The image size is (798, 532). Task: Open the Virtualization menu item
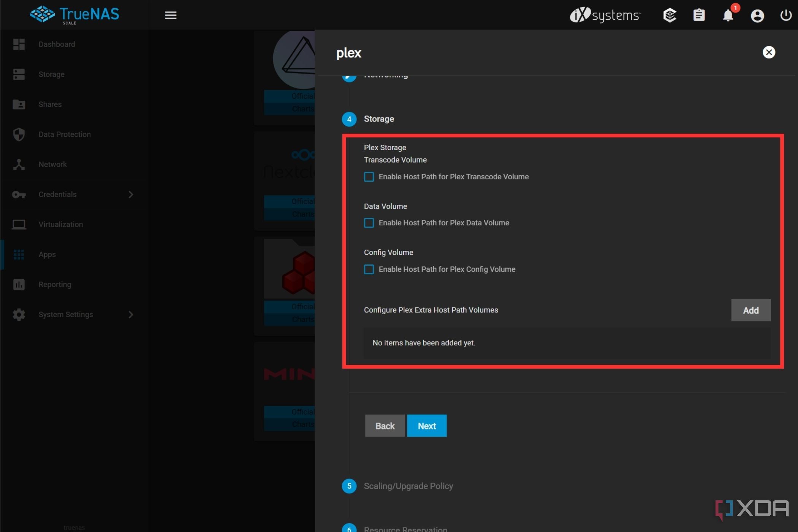60,224
